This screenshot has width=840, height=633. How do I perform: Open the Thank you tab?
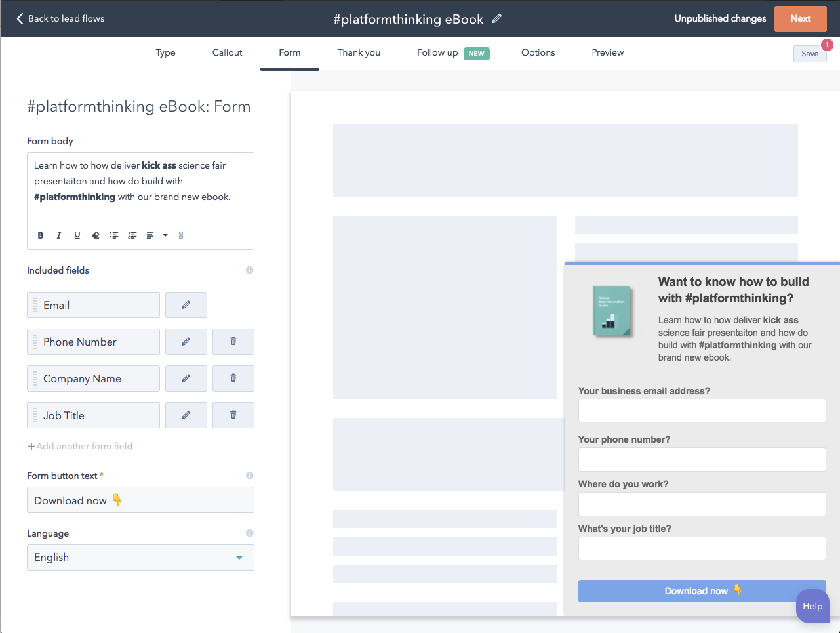(359, 52)
